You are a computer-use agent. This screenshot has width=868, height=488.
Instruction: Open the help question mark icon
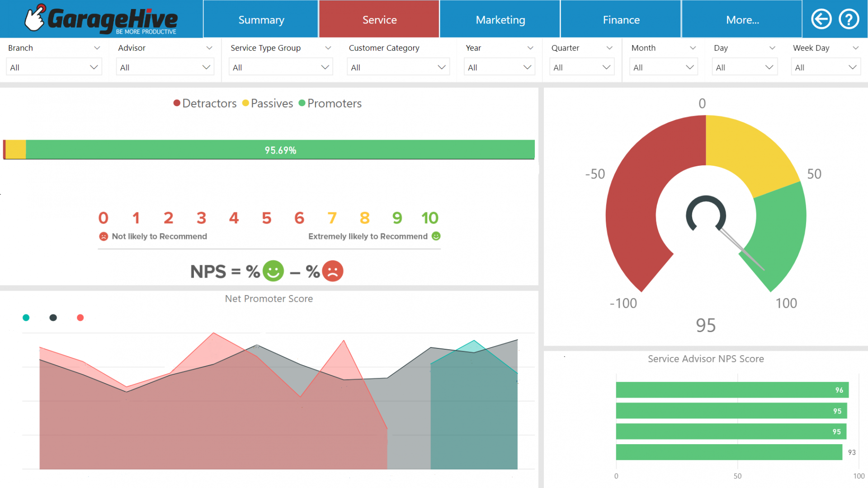[x=849, y=19]
